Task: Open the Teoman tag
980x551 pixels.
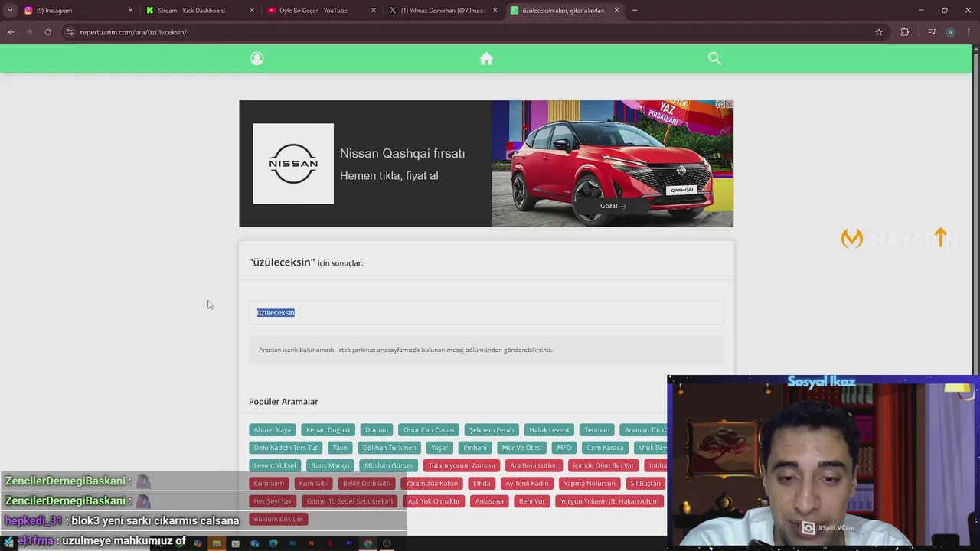Action: [597, 430]
